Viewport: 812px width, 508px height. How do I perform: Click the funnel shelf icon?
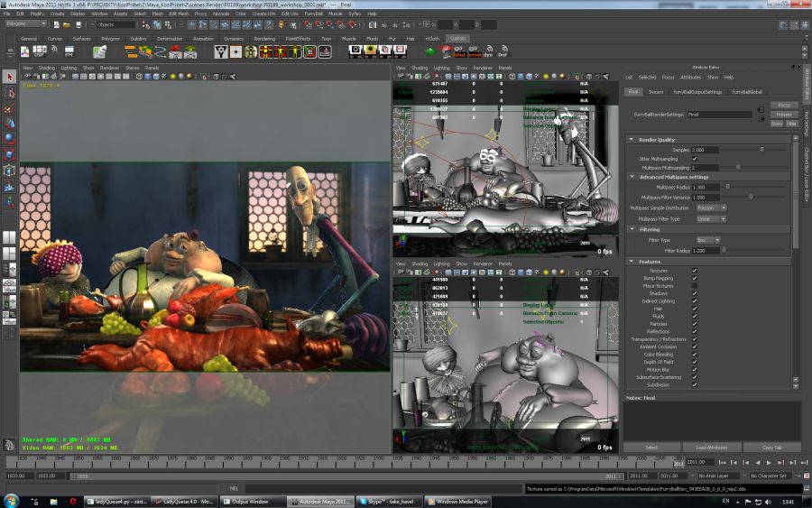click(221, 51)
